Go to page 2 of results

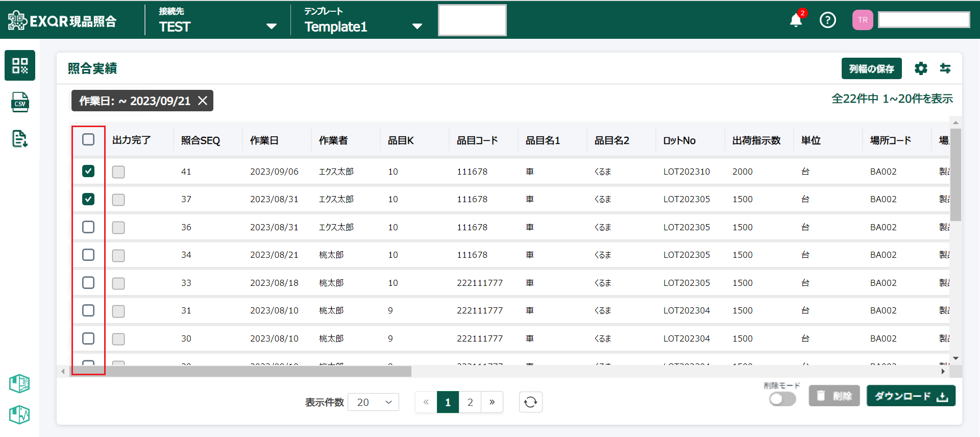(470, 402)
